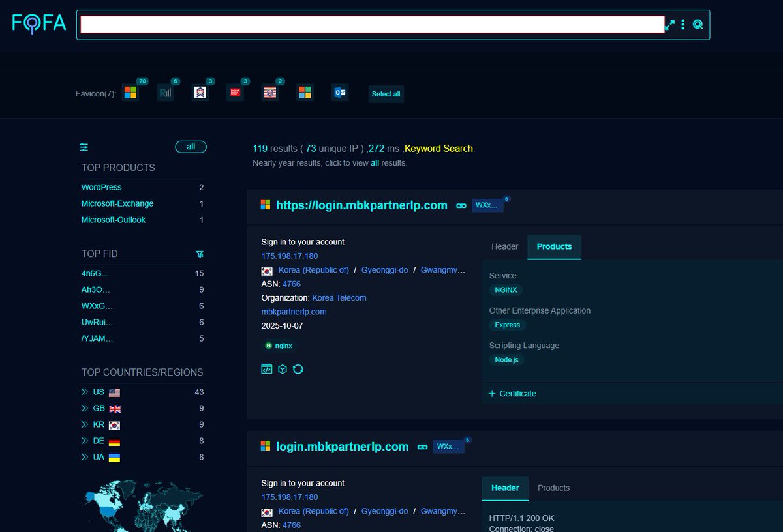Click the Select all favicon button
This screenshot has width=783, height=532.
click(x=386, y=94)
